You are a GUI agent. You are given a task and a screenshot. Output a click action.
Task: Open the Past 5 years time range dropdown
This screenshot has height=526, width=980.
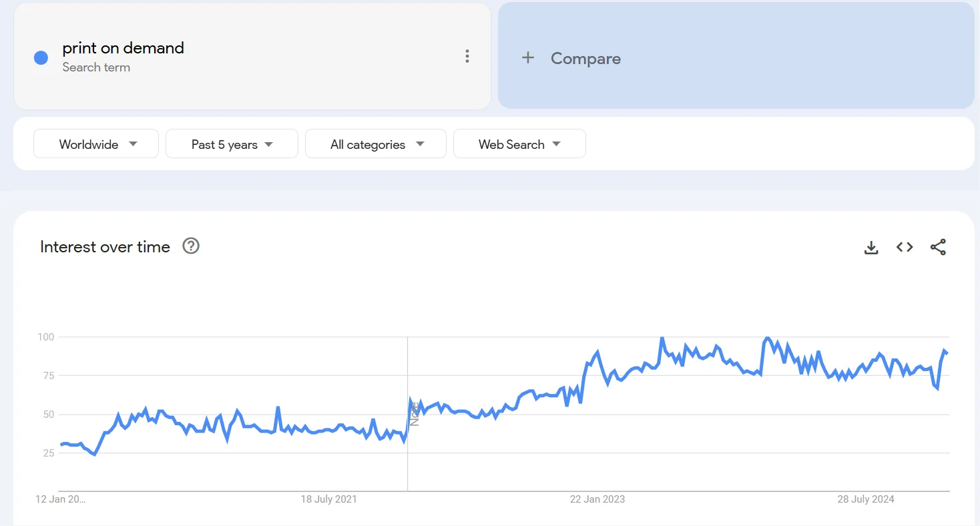232,144
